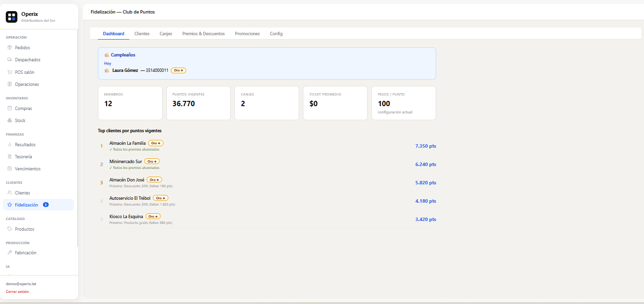
Task: Open Pedidos in the sidebar
Action: (x=39, y=47)
